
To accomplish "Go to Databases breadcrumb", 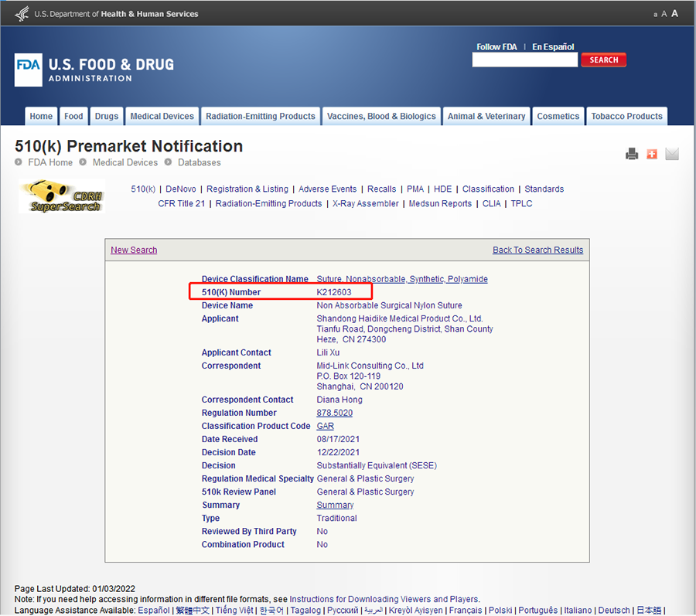I will (200, 162).
